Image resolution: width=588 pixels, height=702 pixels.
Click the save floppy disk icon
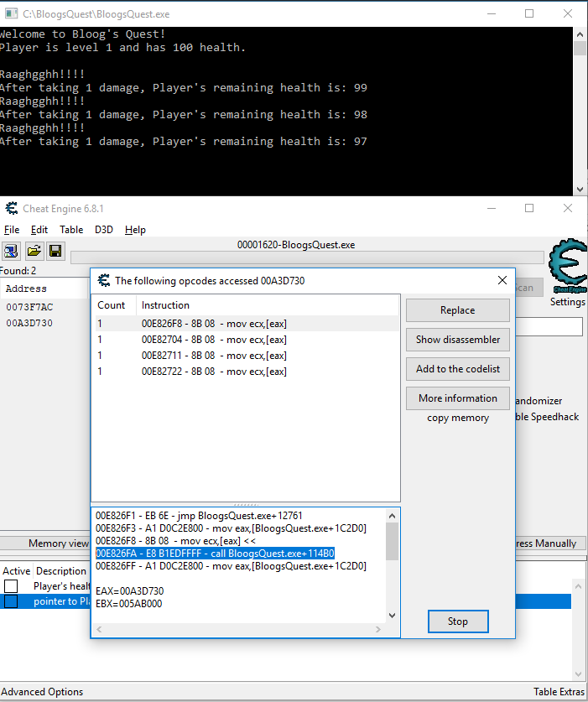pyautogui.click(x=55, y=251)
